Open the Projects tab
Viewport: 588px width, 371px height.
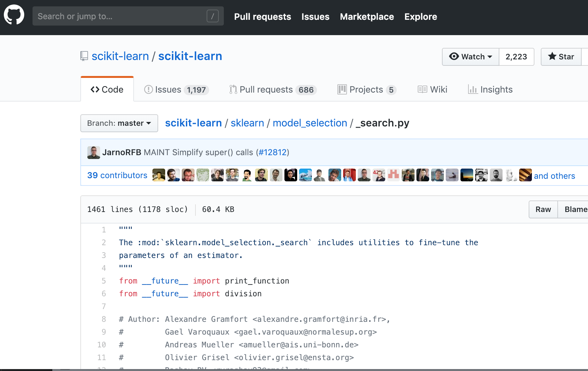coord(367,90)
